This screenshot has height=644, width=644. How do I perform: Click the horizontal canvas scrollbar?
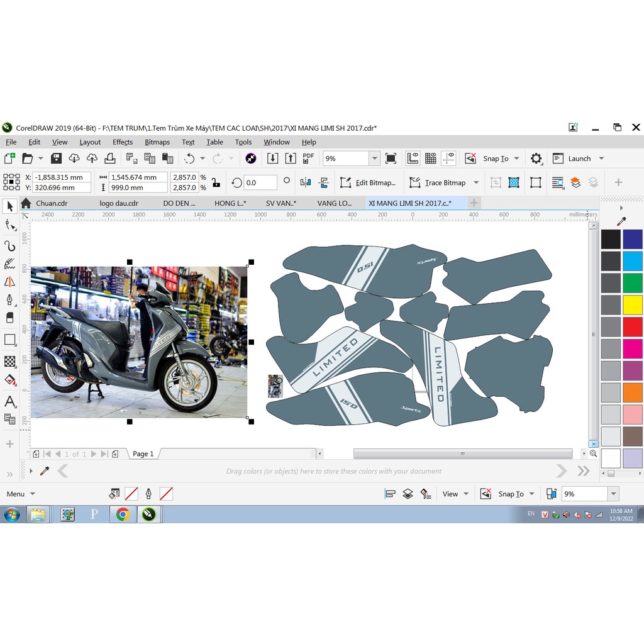pyautogui.click(x=462, y=453)
